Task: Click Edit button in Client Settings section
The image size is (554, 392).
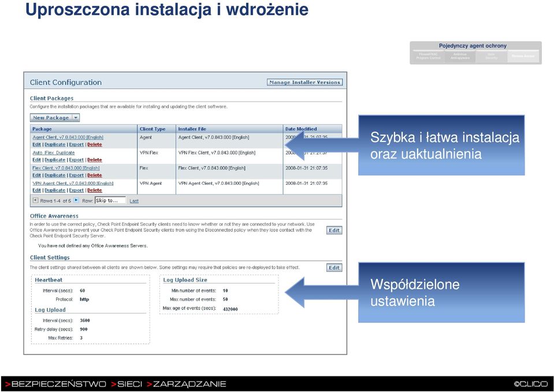Action: [x=334, y=268]
